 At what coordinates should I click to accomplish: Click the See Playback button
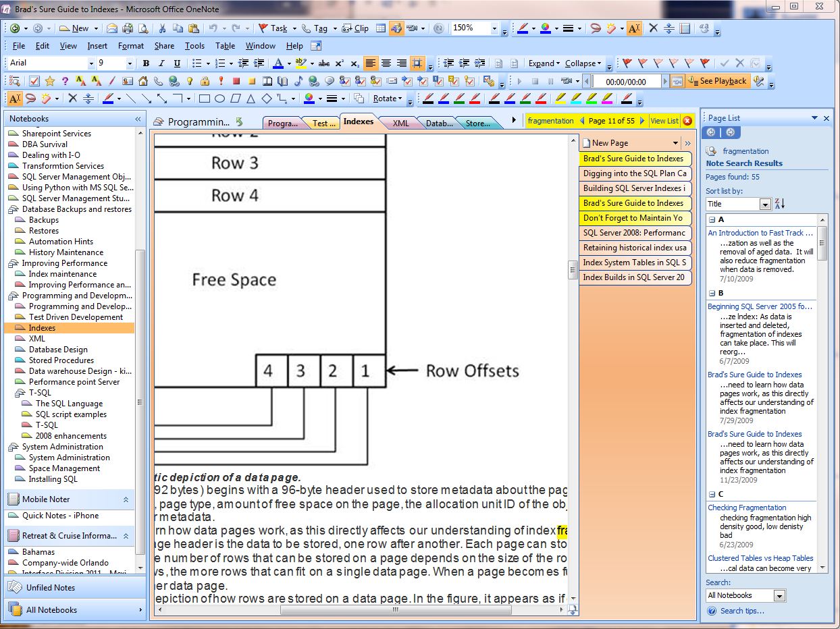click(717, 81)
